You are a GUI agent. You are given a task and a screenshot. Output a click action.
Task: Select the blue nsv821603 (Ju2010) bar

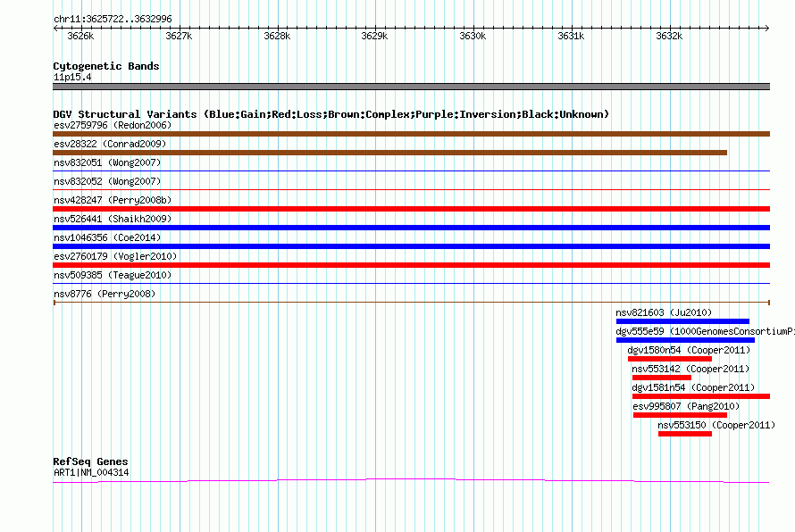pyautogui.click(x=682, y=321)
